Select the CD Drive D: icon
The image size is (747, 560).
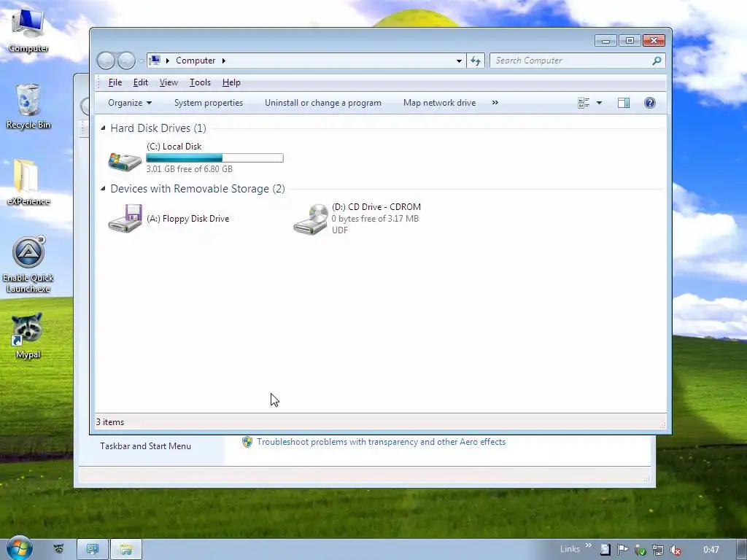coord(310,219)
